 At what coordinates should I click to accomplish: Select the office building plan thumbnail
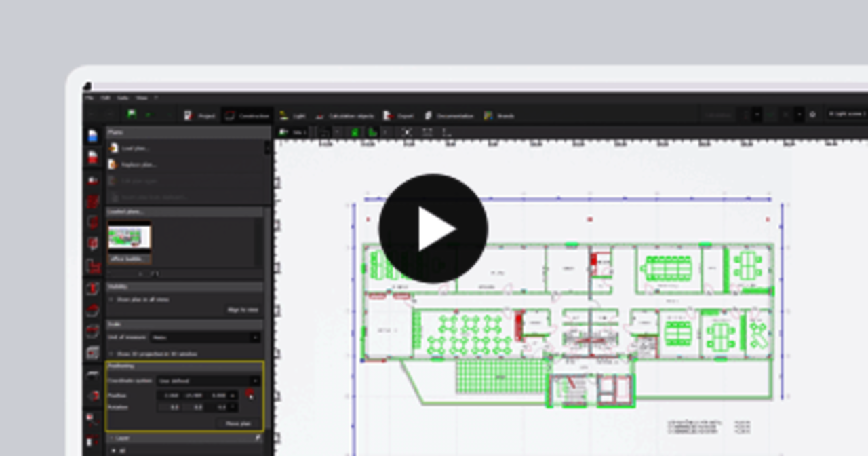(x=129, y=242)
